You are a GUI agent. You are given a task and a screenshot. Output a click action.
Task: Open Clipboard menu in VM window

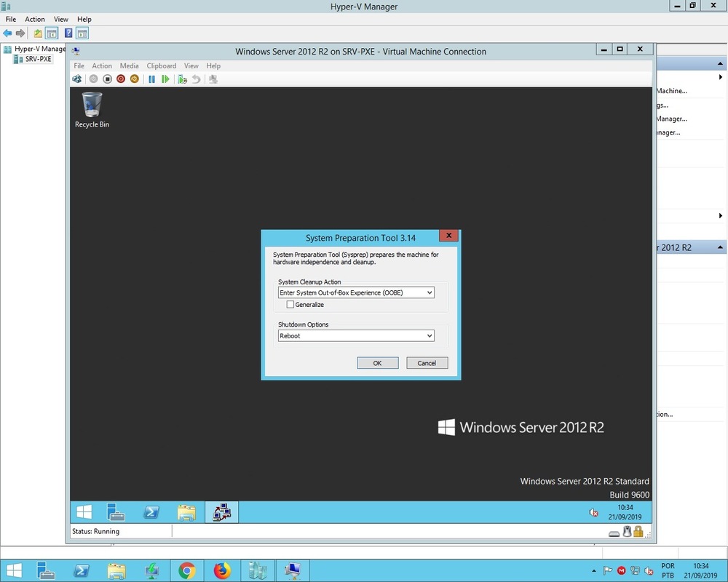pyautogui.click(x=162, y=65)
